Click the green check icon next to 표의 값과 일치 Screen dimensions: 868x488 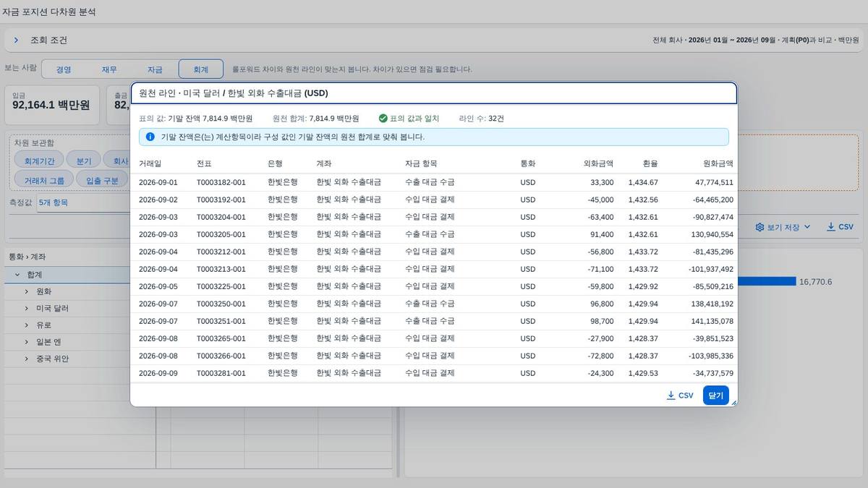(x=383, y=118)
